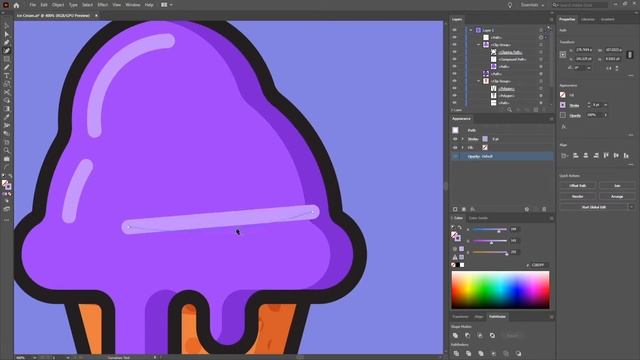Click the Join quick action button

(x=617, y=186)
